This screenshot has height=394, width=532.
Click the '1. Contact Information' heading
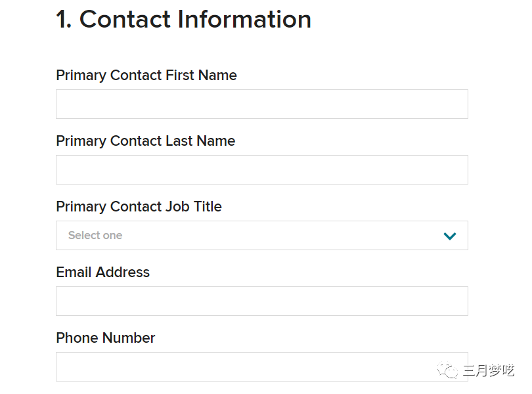click(x=183, y=20)
